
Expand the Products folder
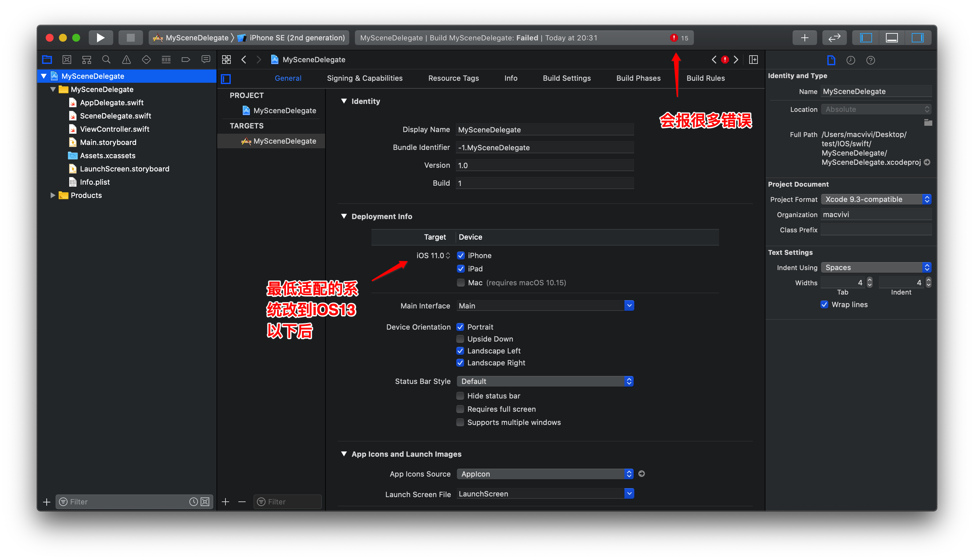[53, 195]
